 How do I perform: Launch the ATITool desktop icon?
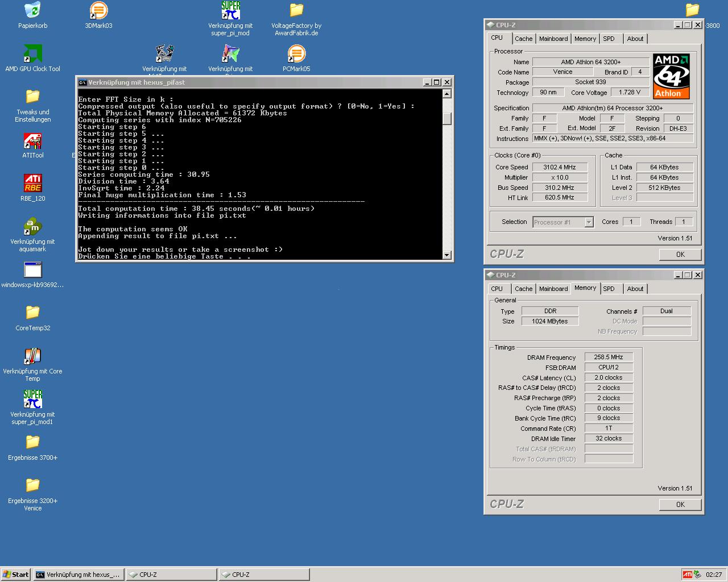pos(32,140)
